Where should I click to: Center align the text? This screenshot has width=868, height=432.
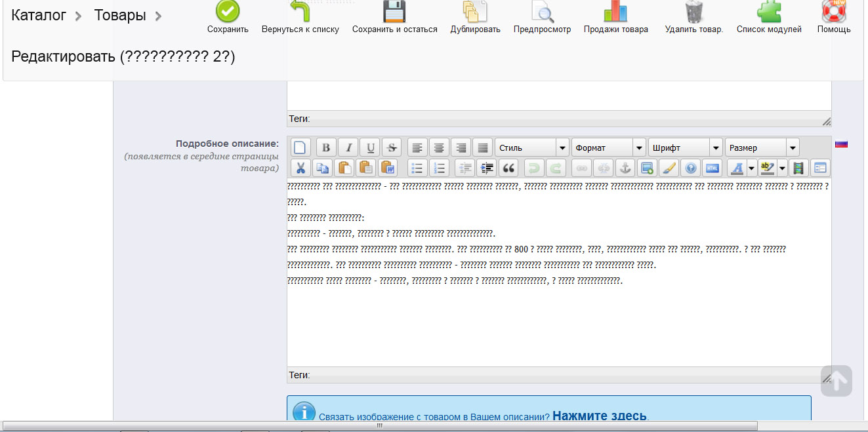439,147
